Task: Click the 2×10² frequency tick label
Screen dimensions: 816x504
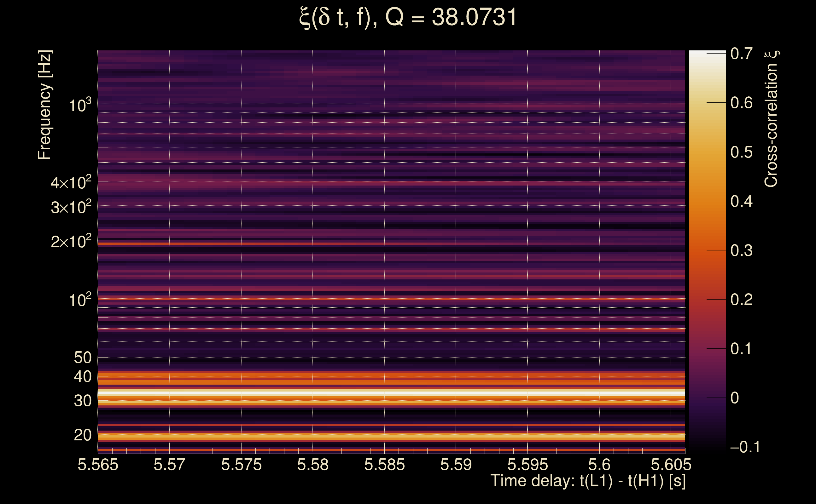Action: coord(71,241)
